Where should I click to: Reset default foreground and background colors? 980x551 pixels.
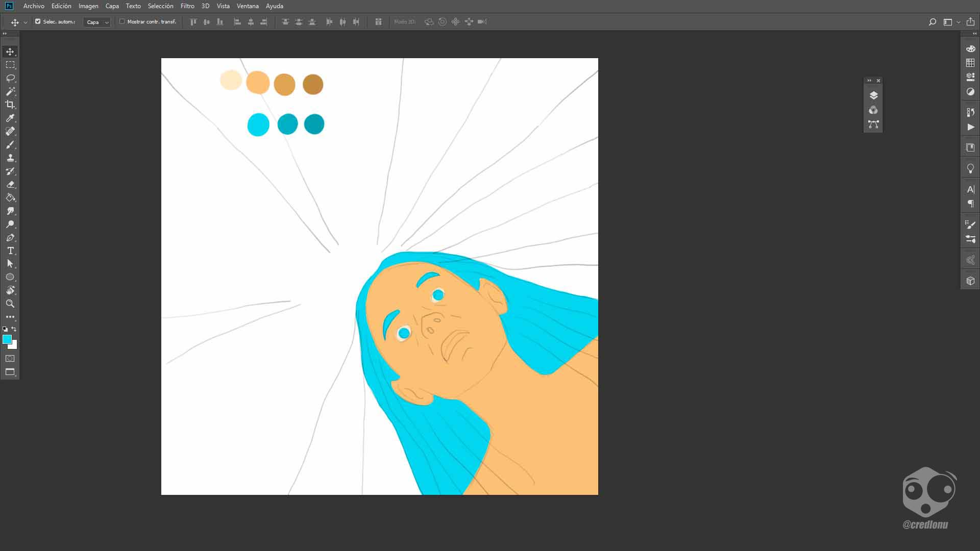click(x=5, y=329)
